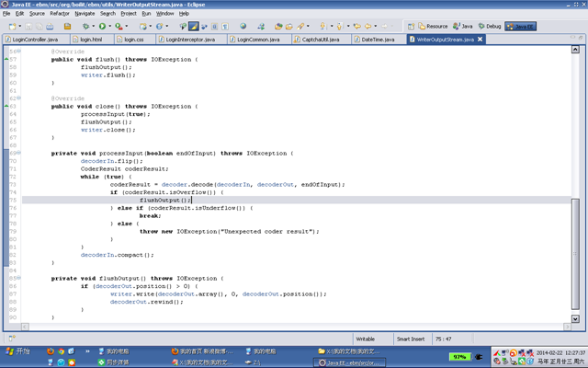Switch to the CaptchaUtil.java tab

tap(318, 40)
